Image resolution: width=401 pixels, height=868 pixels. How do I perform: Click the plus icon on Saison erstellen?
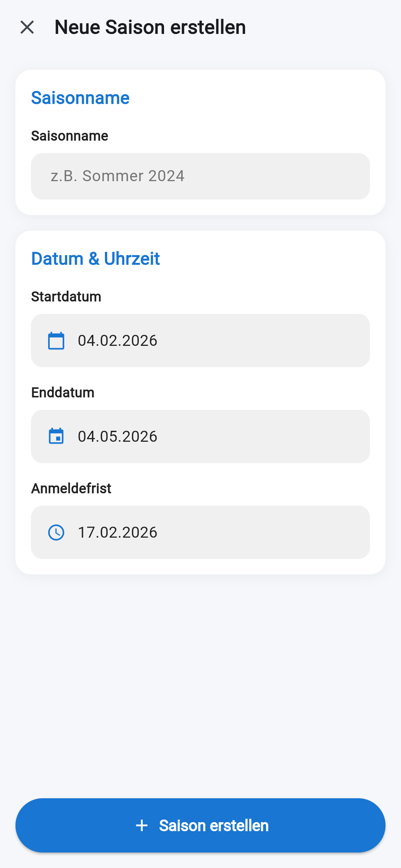tap(141, 826)
